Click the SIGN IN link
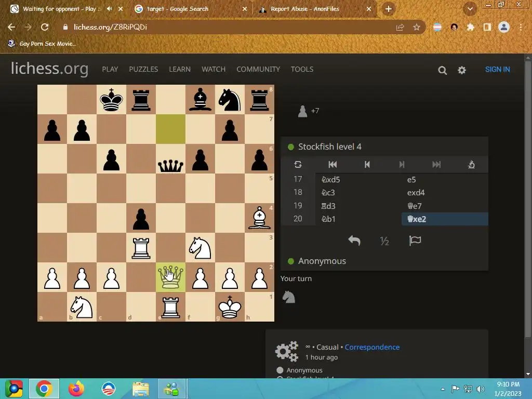532x399 pixels. tap(497, 69)
